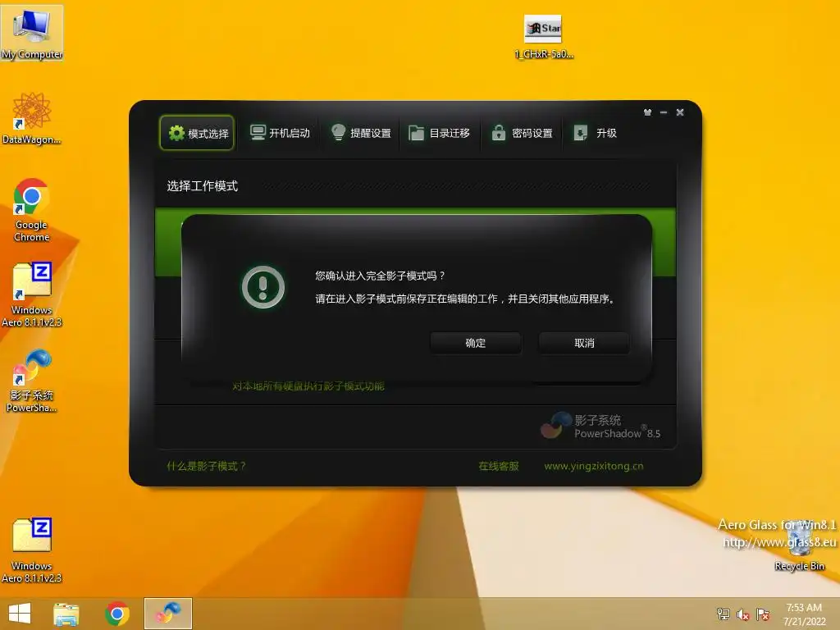Click the skin icon in PowerShadow title bar
This screenshot has width=840, height=630.
pos(648,112)
